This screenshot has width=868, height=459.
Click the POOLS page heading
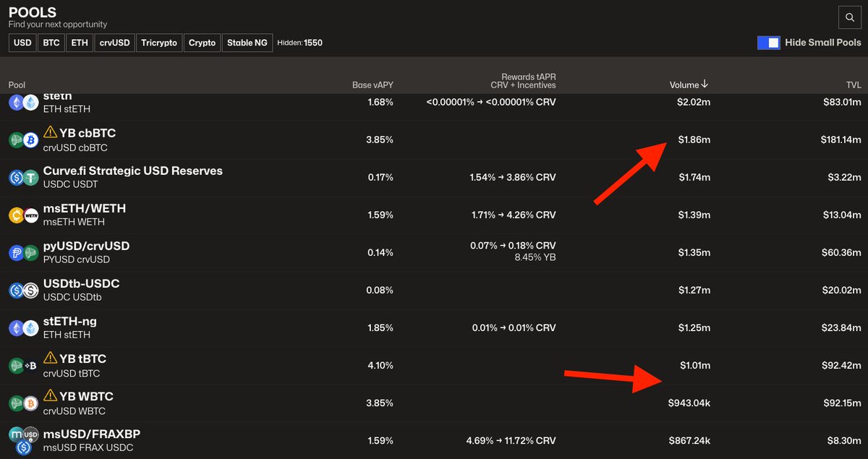coord(33,12)
